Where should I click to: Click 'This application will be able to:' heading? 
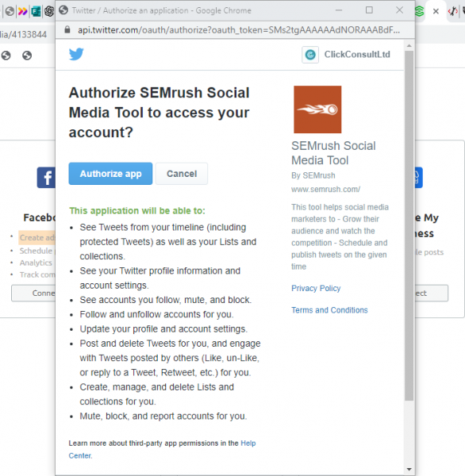(x=137, y=211)
